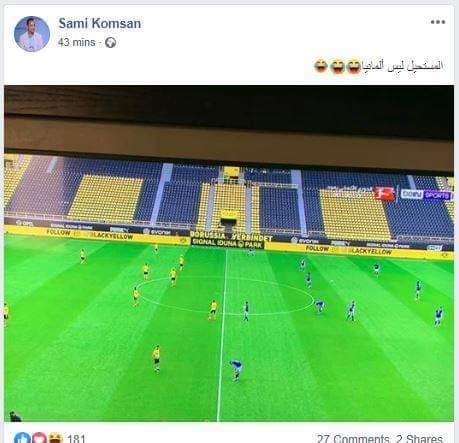Click the pitch's center circle

point(225,296)
